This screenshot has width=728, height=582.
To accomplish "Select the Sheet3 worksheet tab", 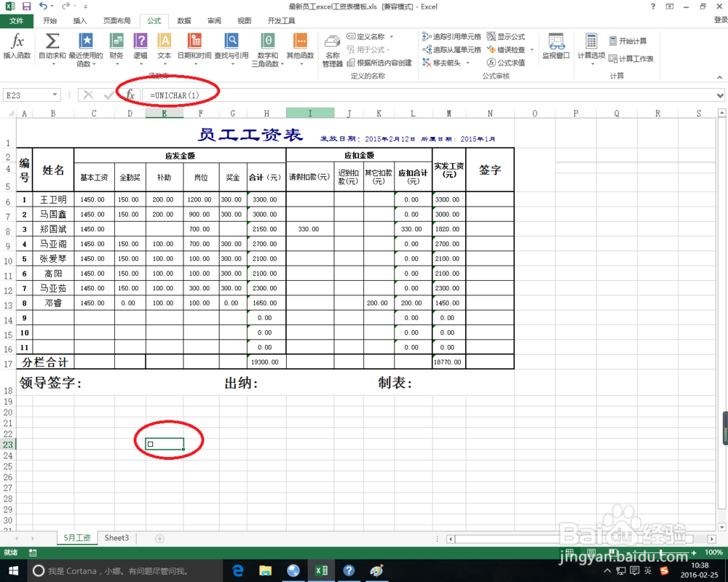I will 116,538.
